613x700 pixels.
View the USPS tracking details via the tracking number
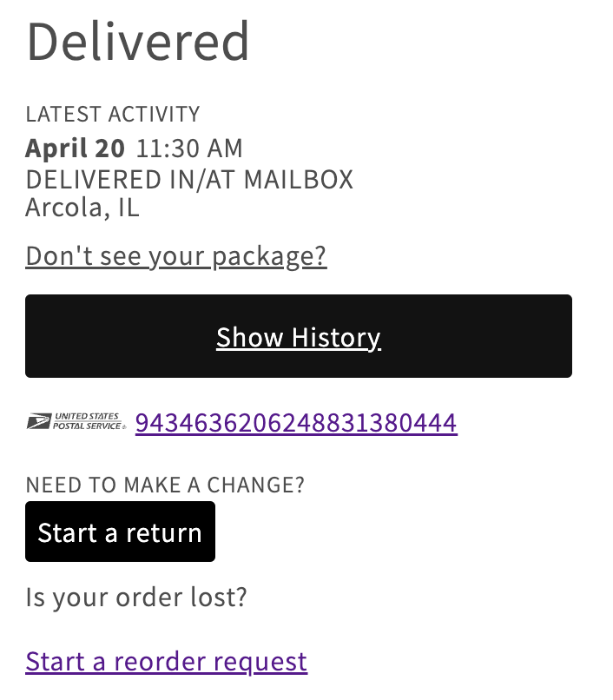click(x=296, y=423)
